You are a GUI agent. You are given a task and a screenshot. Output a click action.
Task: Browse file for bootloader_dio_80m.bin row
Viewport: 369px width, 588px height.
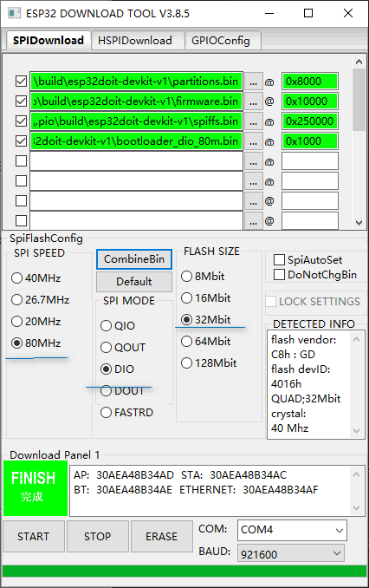click(x=253, y=141)
